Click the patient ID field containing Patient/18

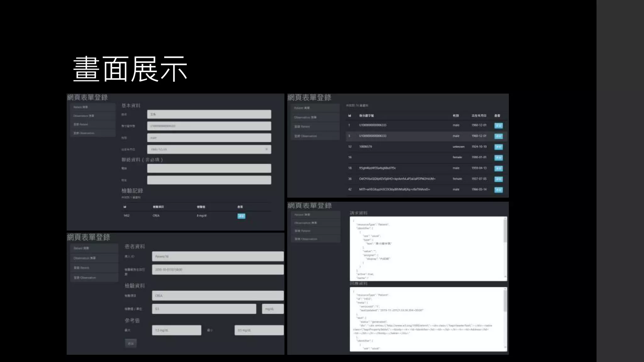[218, 256]
